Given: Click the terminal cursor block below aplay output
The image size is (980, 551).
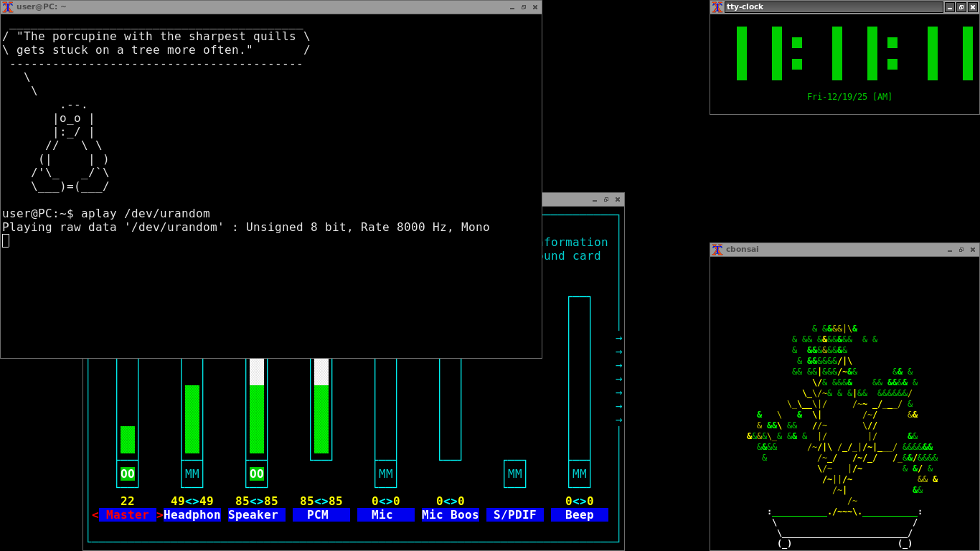Looking at the screenshot, I should (6, 241).
